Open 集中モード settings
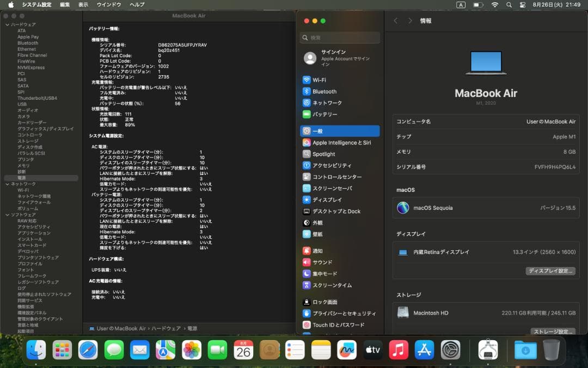The image size is (588, 368). 340,274
